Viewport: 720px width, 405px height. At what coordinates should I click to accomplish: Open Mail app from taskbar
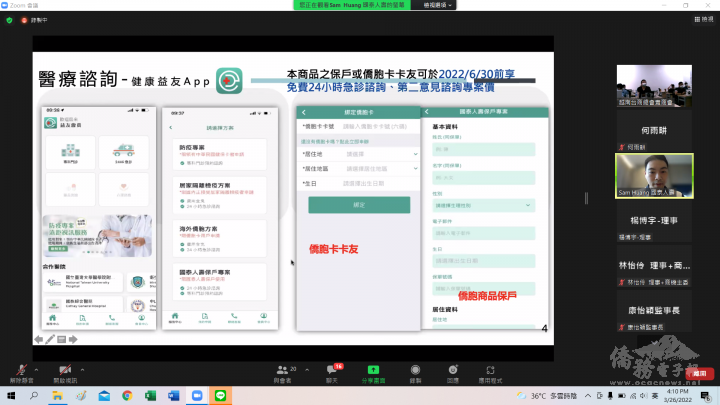pos(104,396)
